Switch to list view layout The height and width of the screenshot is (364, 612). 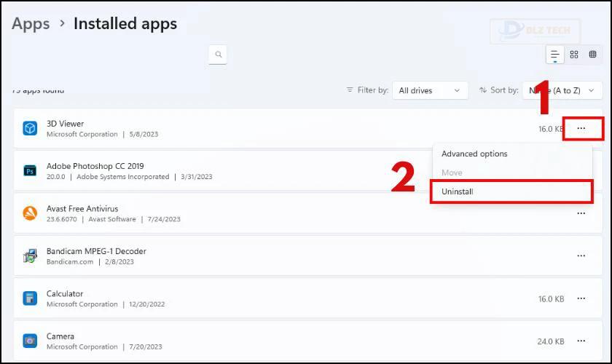pyautogui.click(x=554, y=55)
